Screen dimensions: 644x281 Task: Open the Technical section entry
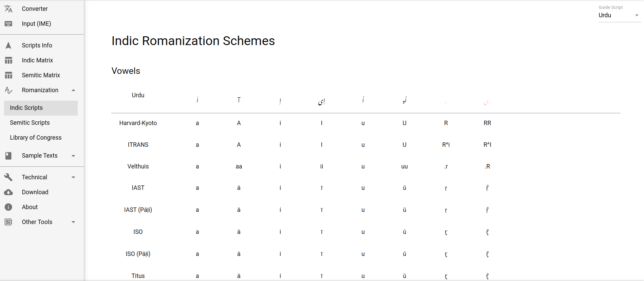(34, 177)
